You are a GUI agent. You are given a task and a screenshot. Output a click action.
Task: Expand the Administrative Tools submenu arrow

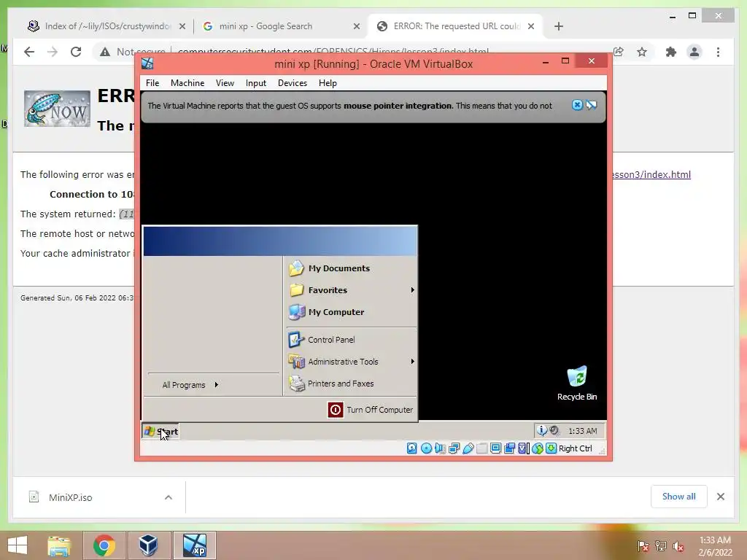[412, 362]
